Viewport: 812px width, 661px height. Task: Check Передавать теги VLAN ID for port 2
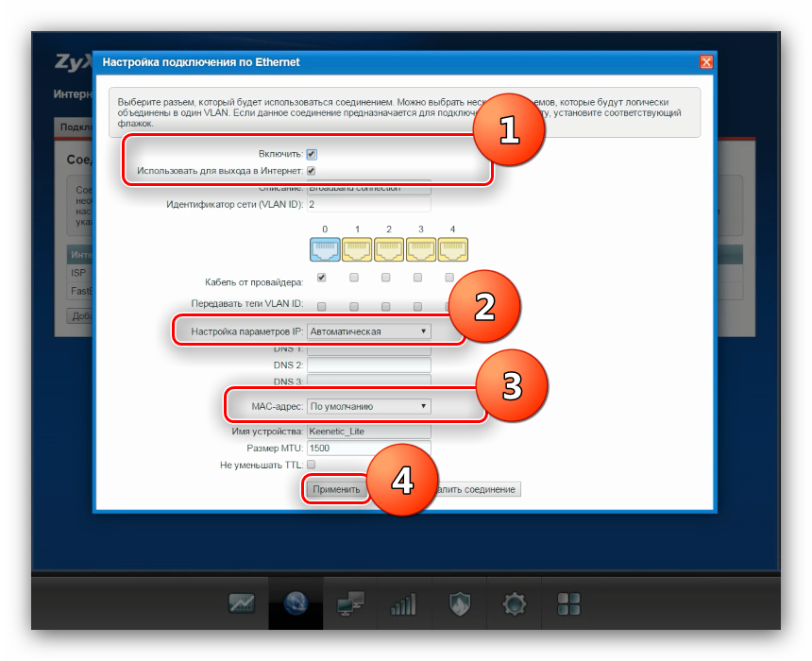[x=386, y=306]
